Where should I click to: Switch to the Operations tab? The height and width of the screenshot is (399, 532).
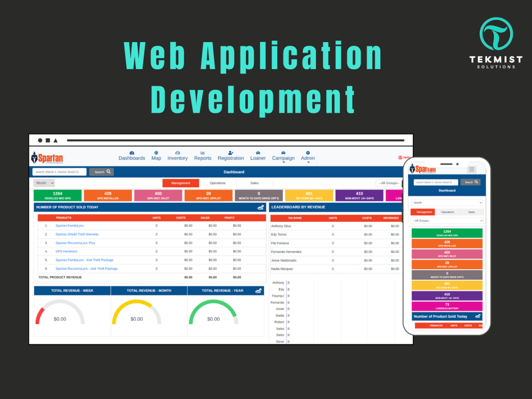(x=218, y=183)
